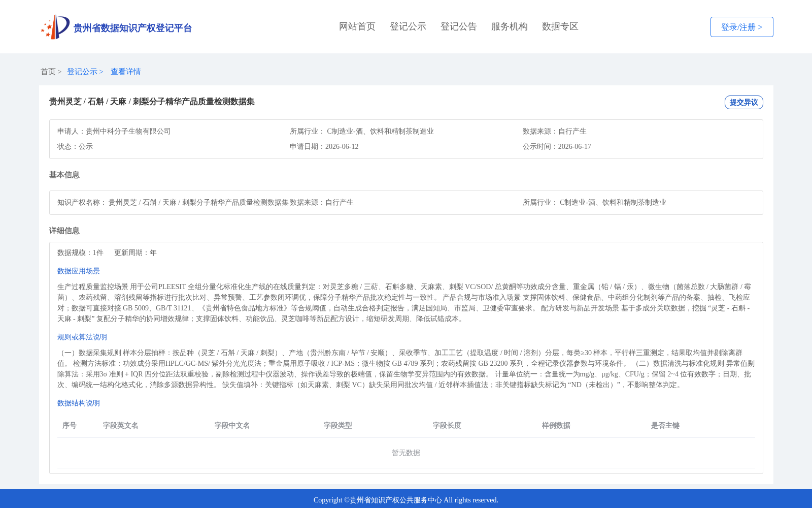Go to 网站首页 in the navigation
The image size is (812, 508).
click(357, 26)
